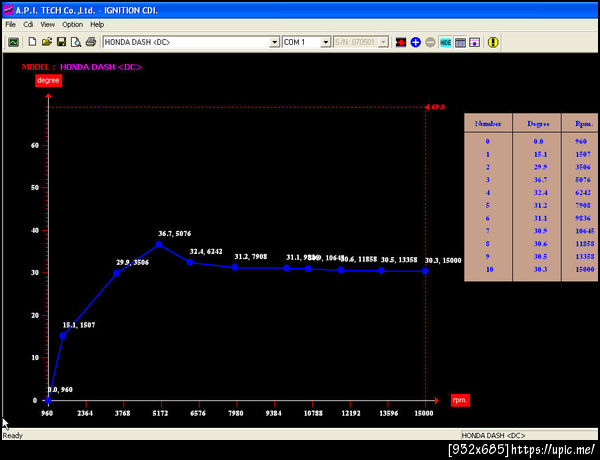
Task: Click the red 69.0 limit marker
Action: 435,107
